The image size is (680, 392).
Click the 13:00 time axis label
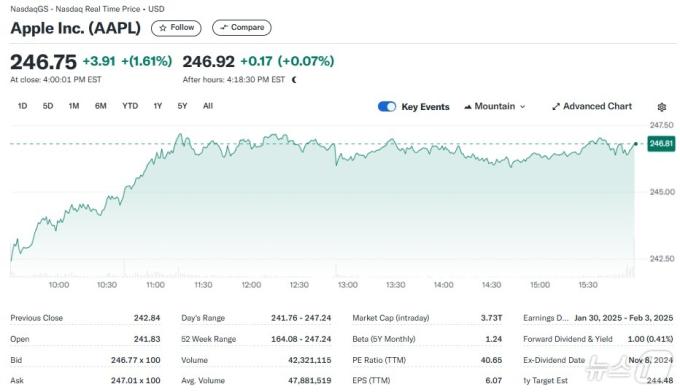(347, 285)
